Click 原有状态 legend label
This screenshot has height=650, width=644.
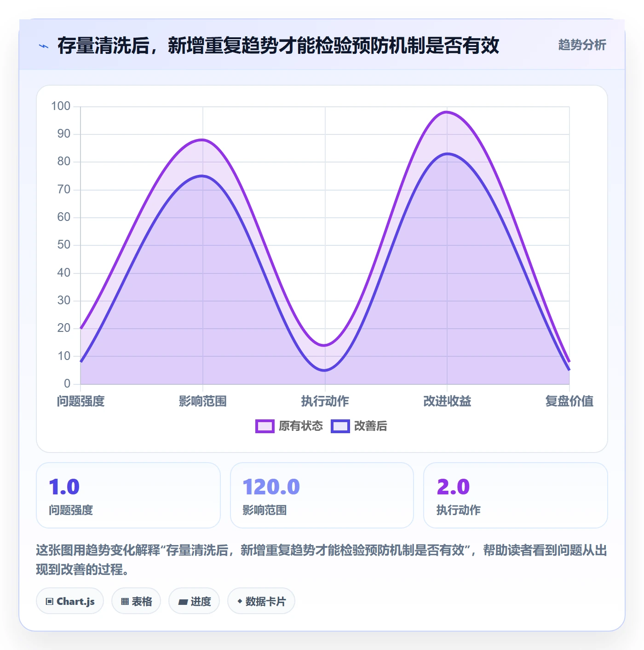pos(301,426)
